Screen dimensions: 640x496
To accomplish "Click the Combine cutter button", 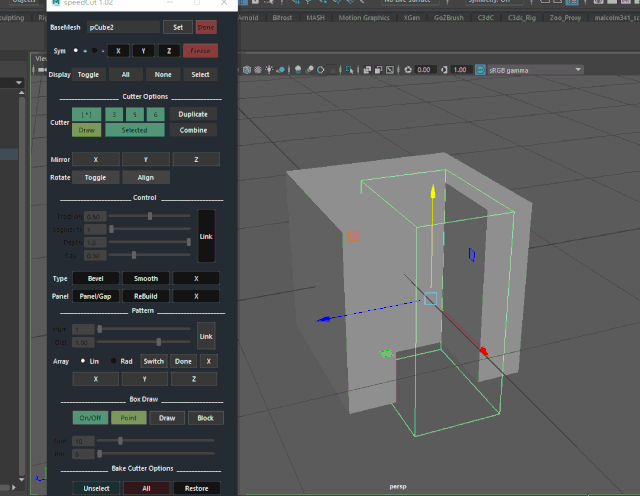I will tap(193, 130).
